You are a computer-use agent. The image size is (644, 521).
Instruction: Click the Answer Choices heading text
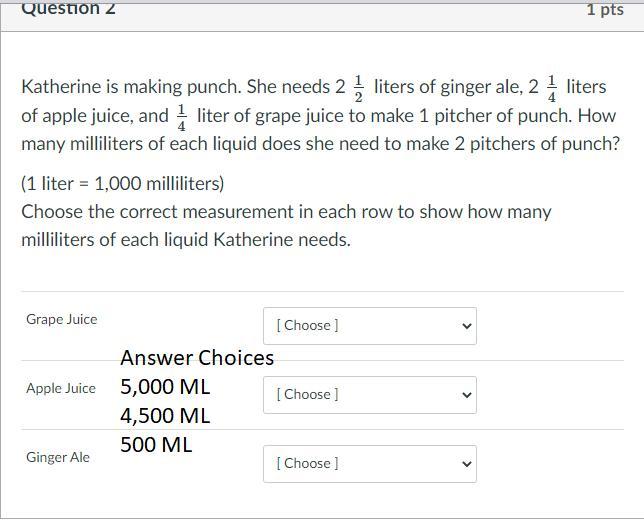tap(197, 358)
